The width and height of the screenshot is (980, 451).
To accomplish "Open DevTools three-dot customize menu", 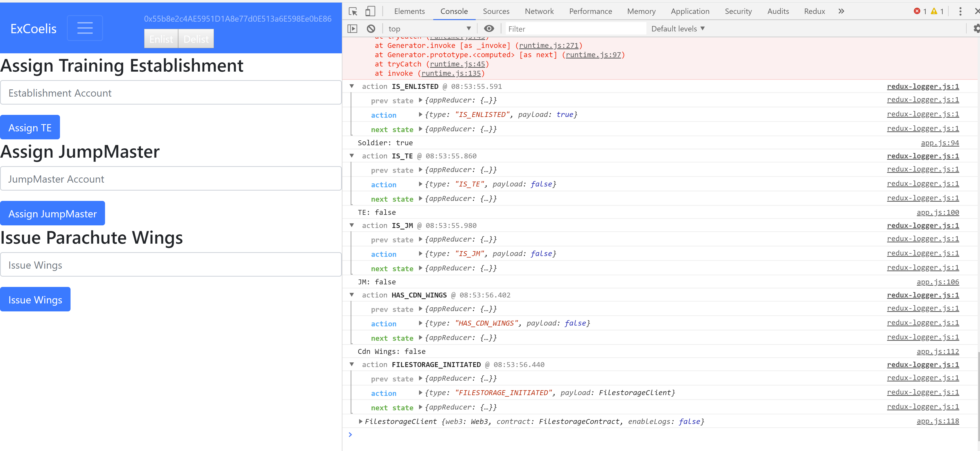I will click(960, 11).
